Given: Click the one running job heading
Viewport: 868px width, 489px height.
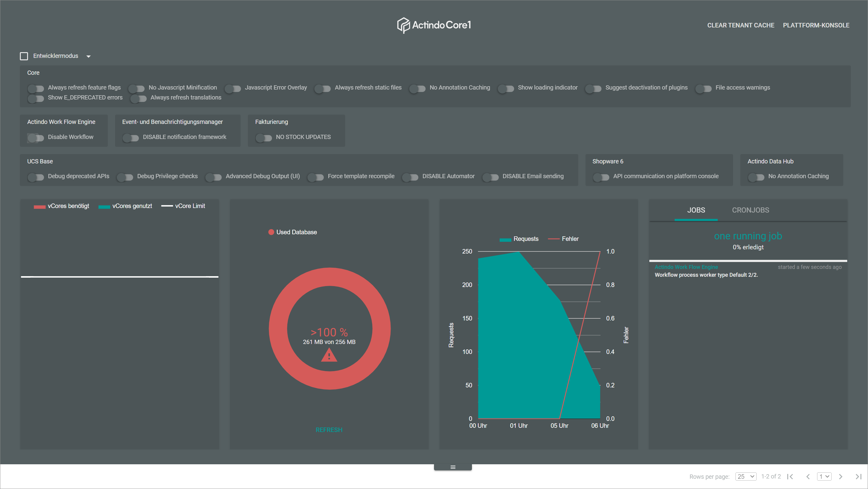Looking at the screenshot, I should [x=748, y=236].
